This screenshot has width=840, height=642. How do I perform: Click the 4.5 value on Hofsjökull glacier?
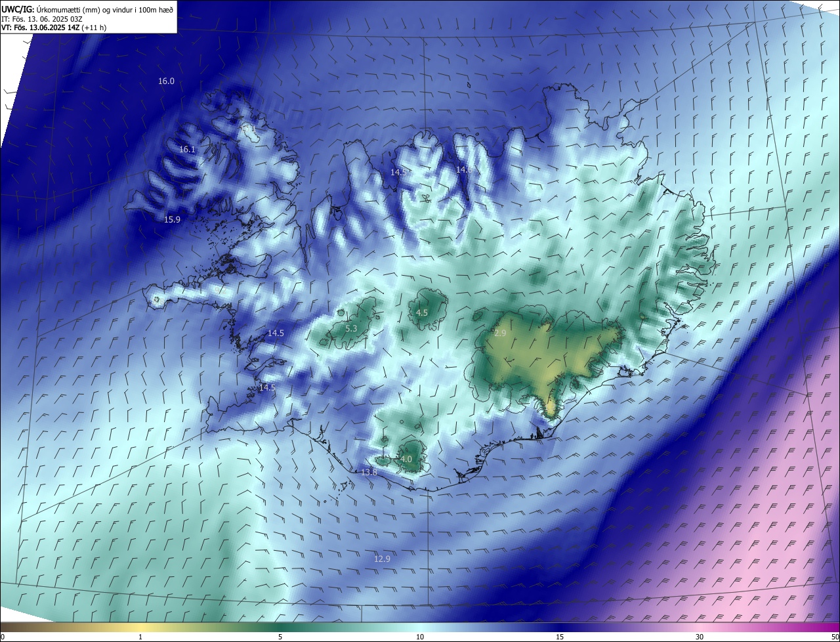[x=422, y=313]
